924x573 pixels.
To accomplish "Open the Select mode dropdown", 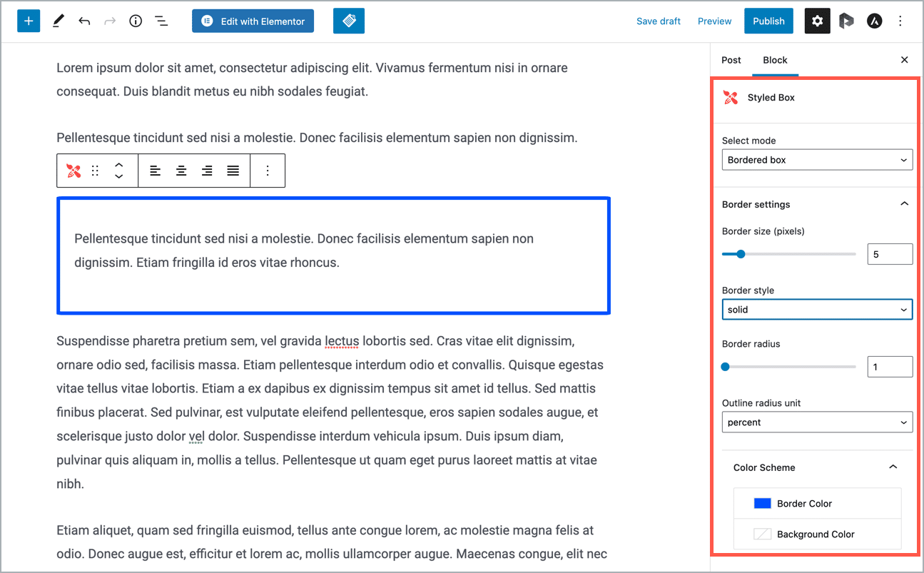I will (x=816, y=160).
